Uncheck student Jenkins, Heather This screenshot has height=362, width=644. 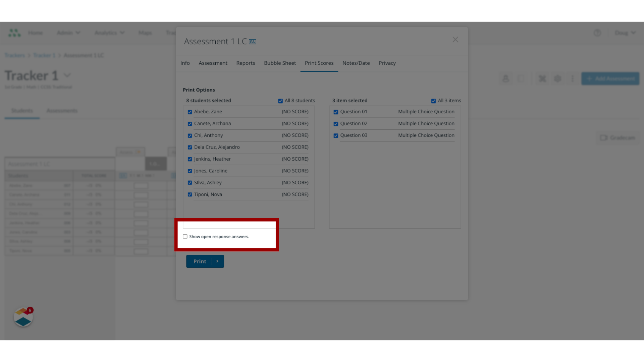[190, 159]
